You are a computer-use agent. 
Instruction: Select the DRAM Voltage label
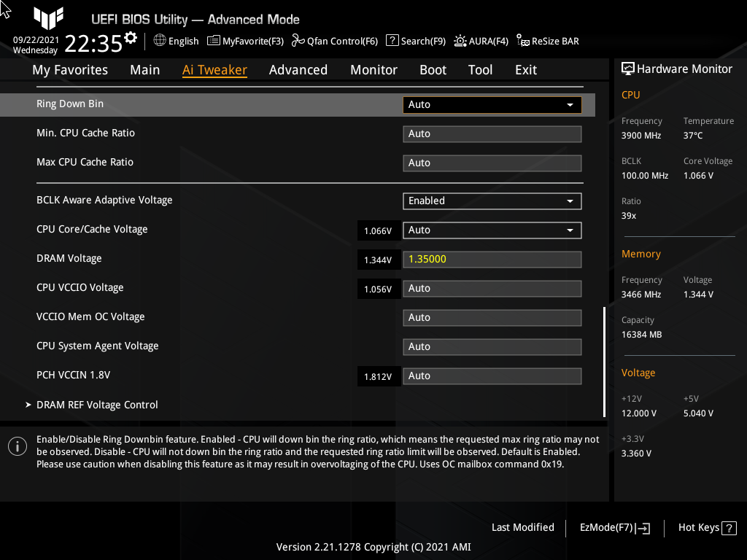click(x=69, y=258)
